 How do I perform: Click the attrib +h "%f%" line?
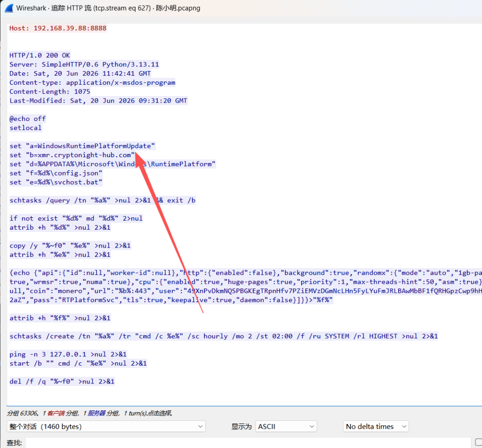[x=60, y=318]
